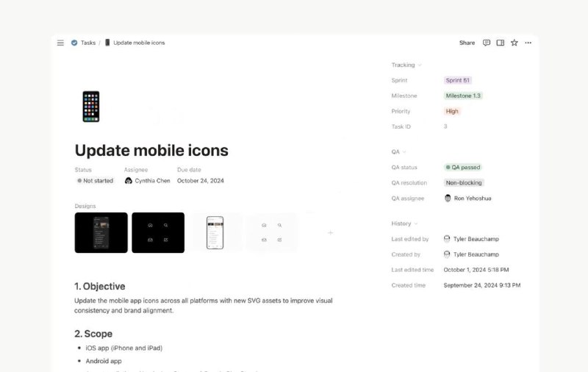Screen dimensions: 588x372
Task: Click the Designs property label
Action: [85, 206]
